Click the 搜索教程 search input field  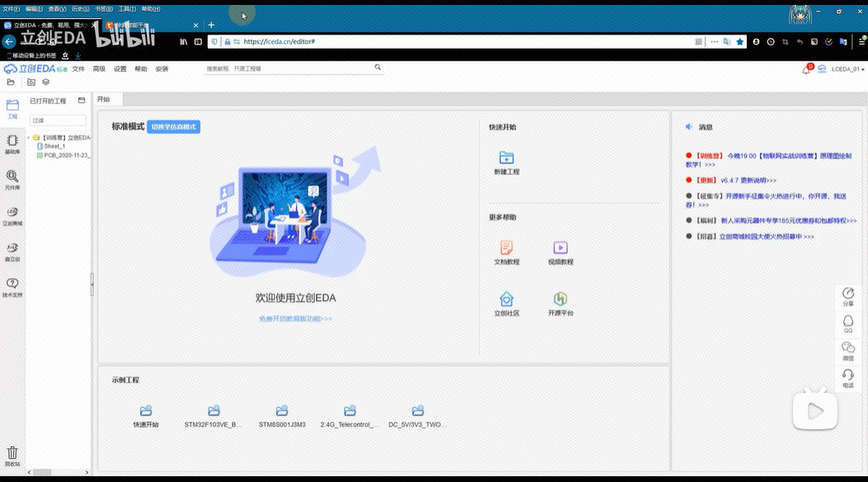[289, 69]
